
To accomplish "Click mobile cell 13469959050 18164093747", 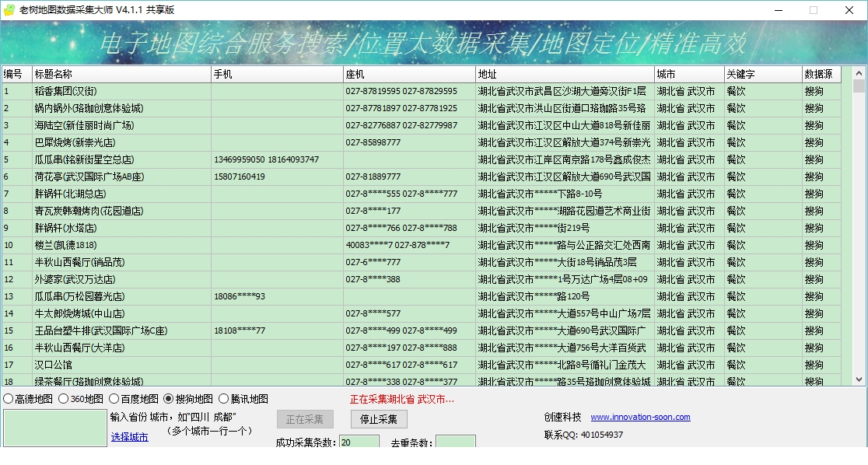I will (x=277, y=160).
